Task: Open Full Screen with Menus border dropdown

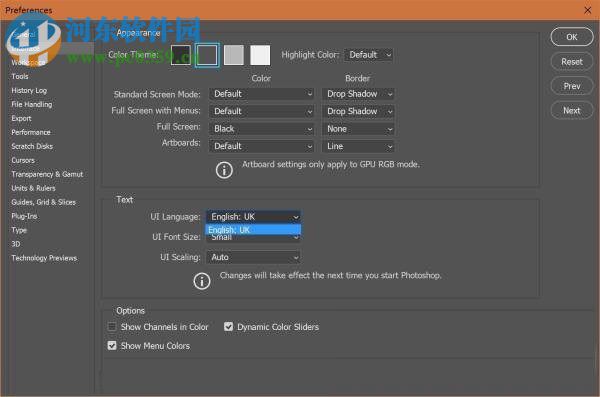Action: pyautogui.click(x=358, y=111)
